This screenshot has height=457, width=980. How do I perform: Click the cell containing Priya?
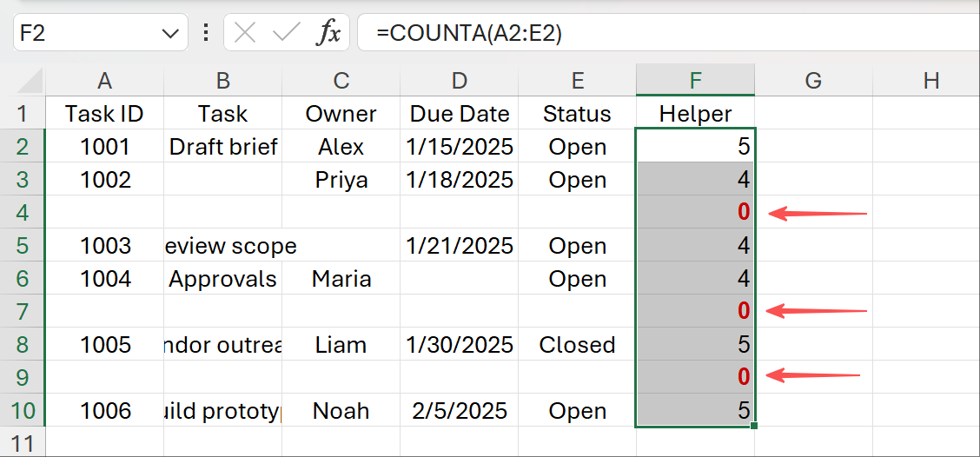[341, 180]
